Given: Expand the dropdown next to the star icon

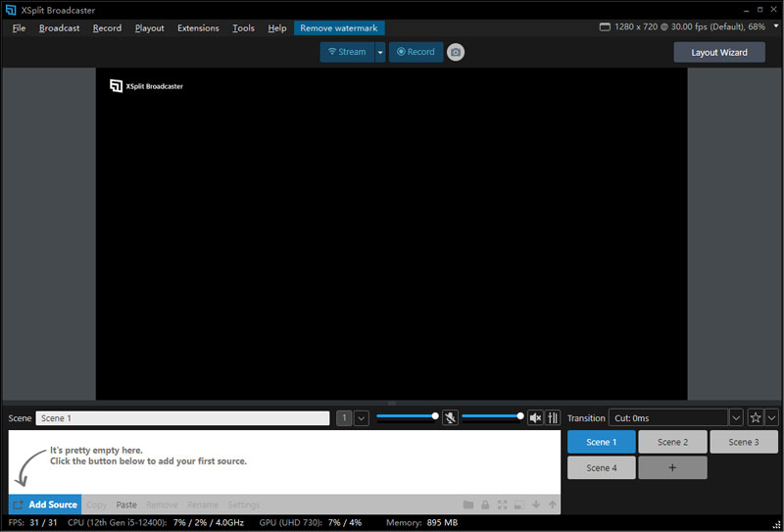Looking at the screenshot, I should click(x=771, y=417).
